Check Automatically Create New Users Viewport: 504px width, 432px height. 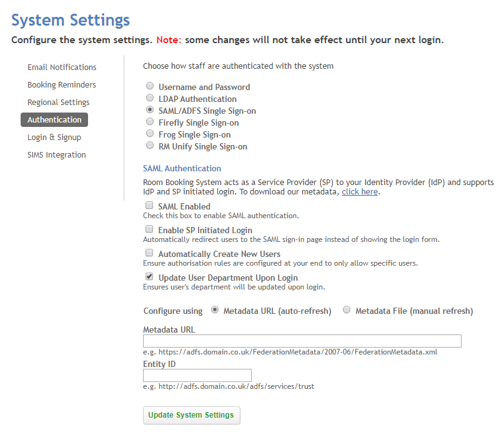click(149, 253)
